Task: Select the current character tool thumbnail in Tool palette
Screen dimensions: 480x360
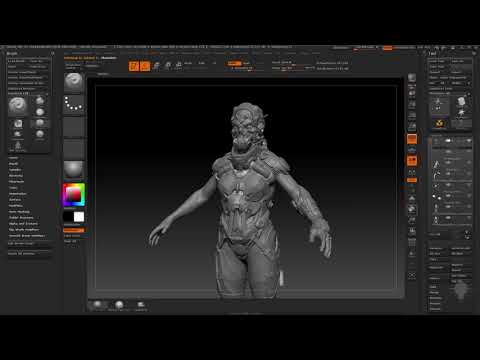Action: [439, 106]
